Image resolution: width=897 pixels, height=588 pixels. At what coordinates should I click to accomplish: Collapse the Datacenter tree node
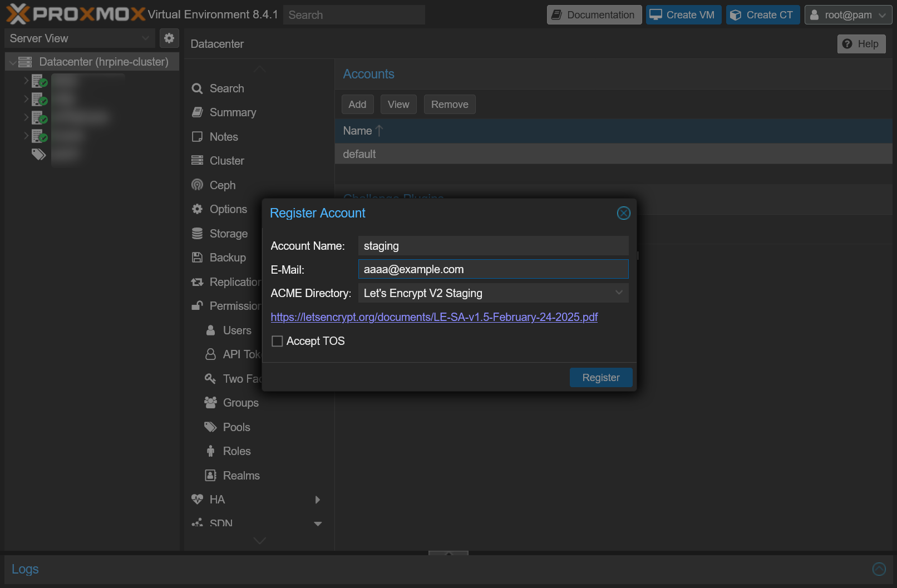pyautogui.click(x=13, y=62)
